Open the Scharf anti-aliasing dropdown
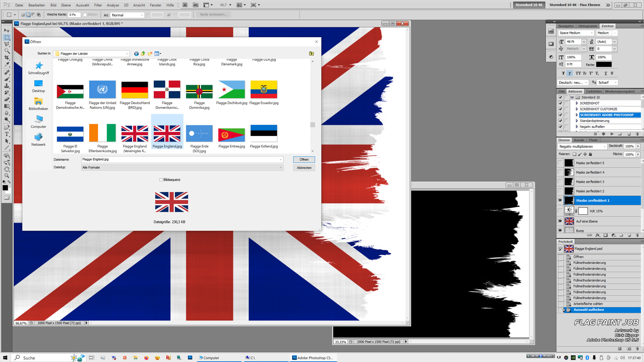The height and width of the screenshot is (362, 644). tap(607, 82)
